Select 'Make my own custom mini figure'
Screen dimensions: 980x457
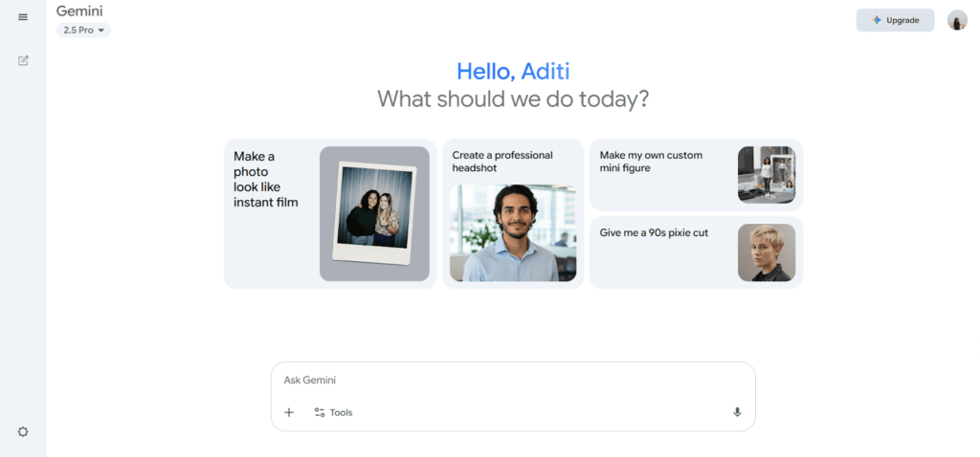pos(651,161)
